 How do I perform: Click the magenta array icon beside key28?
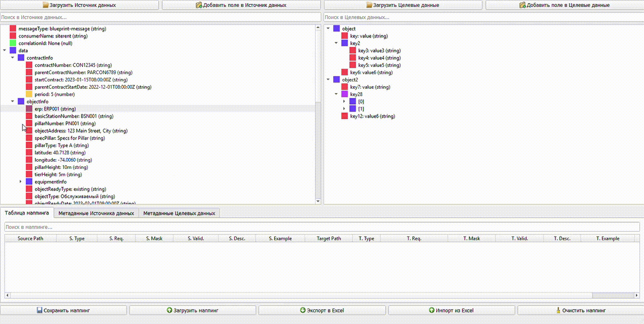[x=345, y=94]
